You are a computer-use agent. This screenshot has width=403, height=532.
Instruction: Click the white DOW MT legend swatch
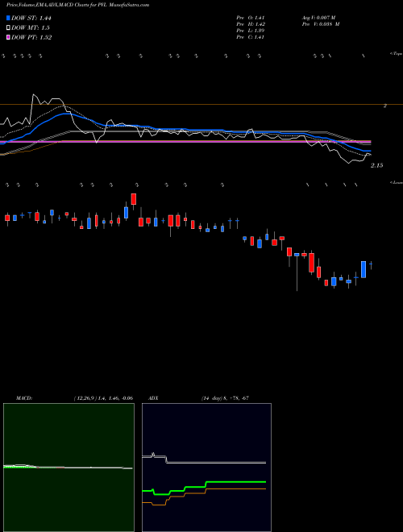pos(9,27)
